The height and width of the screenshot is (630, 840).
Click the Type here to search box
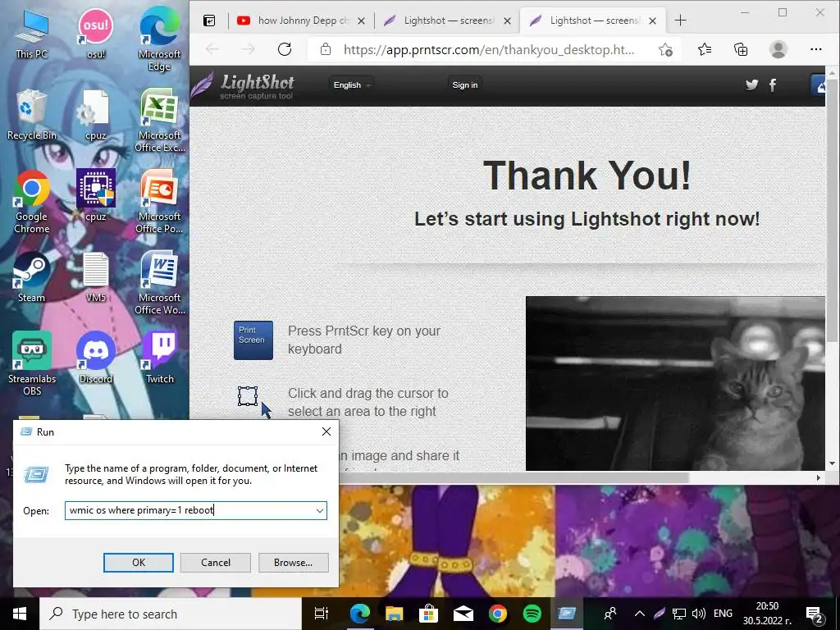171,614
